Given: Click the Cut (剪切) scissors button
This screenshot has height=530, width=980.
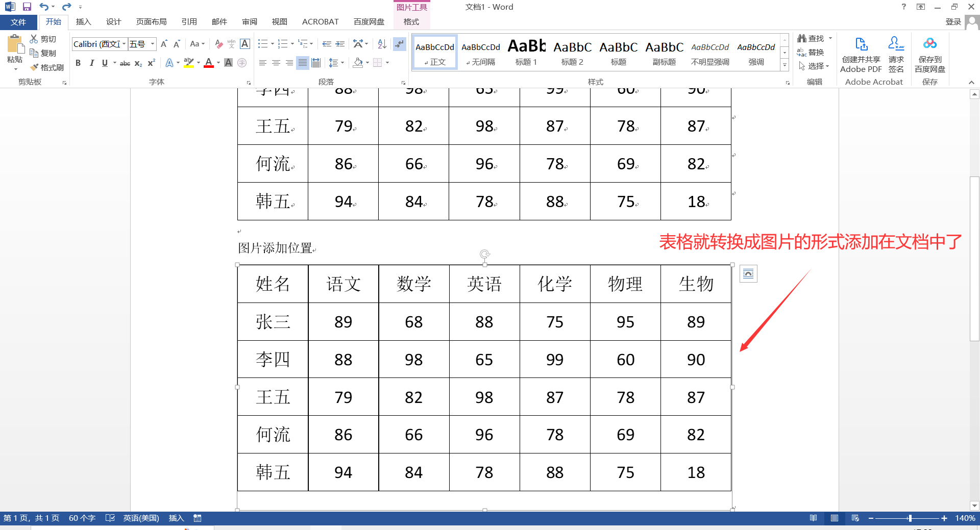Looking at the screenshot, I should pos(43,39).
